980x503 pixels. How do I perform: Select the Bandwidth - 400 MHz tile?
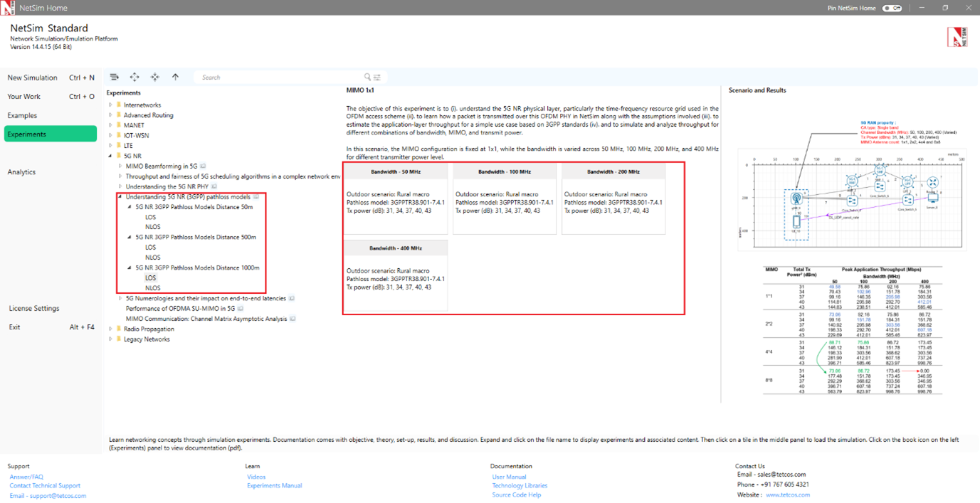tap(395, 275)
